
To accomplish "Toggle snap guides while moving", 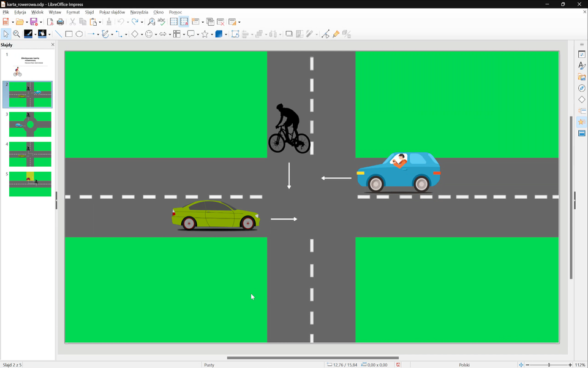I will pos(184,22).
